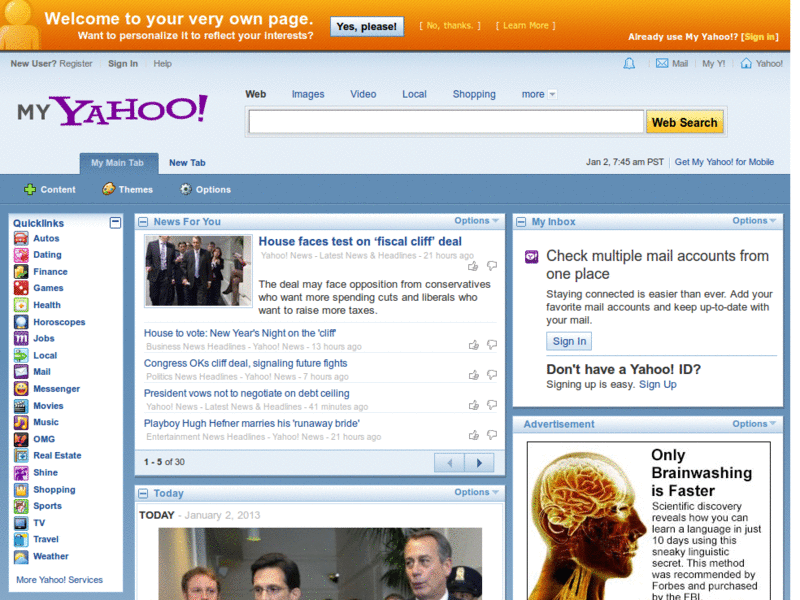Click the Yahoo! home icon in header
Viewport: 800px width, 600px height.
(x=746, y=63)
